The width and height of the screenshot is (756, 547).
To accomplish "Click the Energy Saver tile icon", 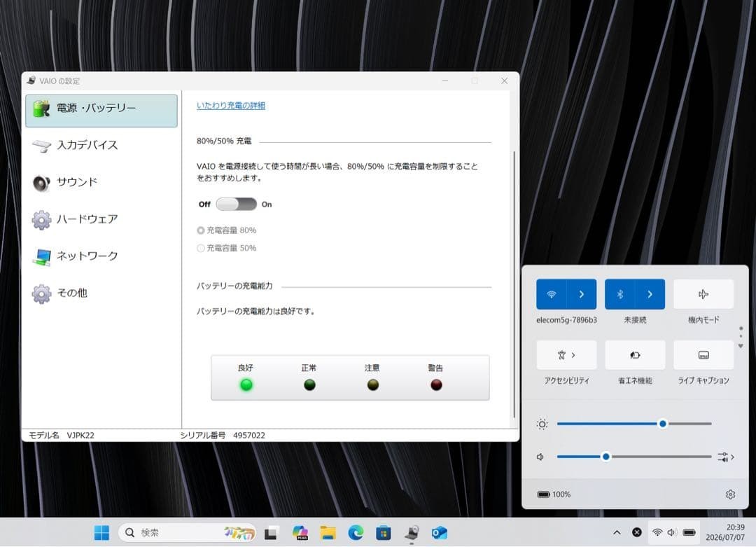I will [x=635, y=355].
